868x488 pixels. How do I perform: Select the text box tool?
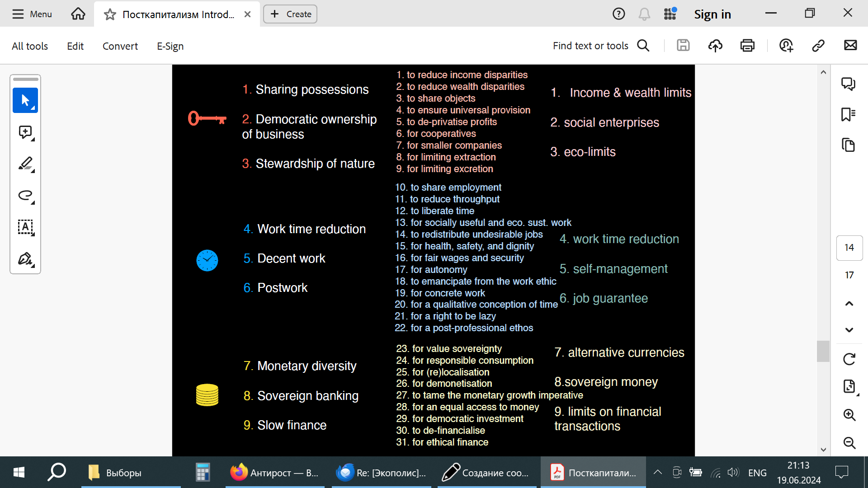point(25,227)
